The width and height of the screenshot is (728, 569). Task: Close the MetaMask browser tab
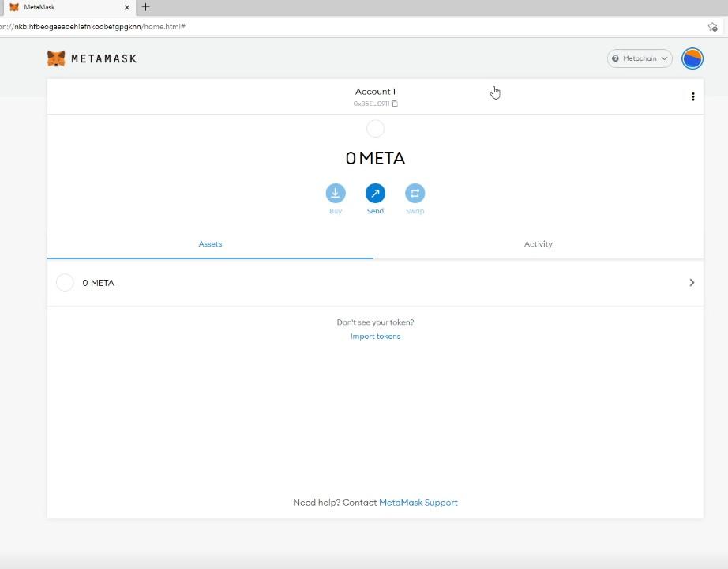click(127, 7)
